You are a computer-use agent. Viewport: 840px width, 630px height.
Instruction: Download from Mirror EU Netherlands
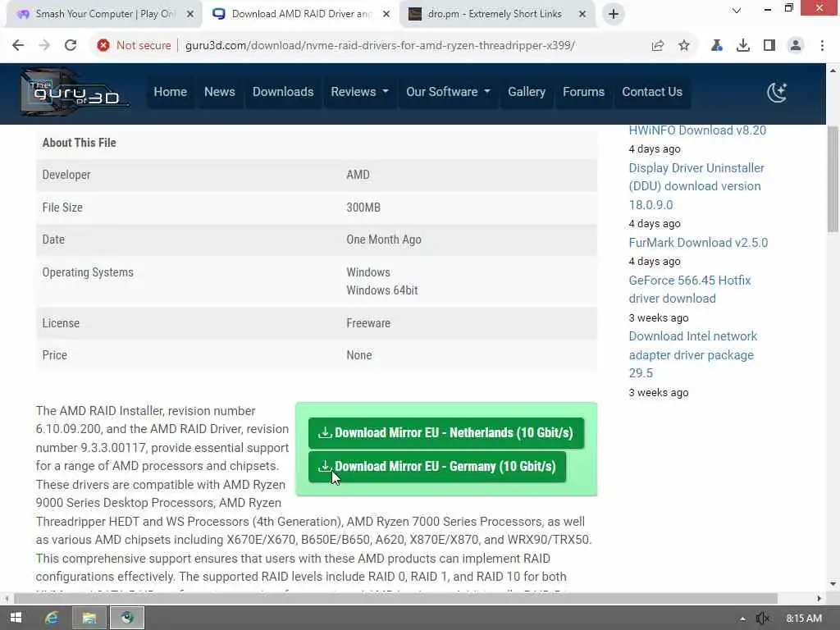tap(446, 433)
